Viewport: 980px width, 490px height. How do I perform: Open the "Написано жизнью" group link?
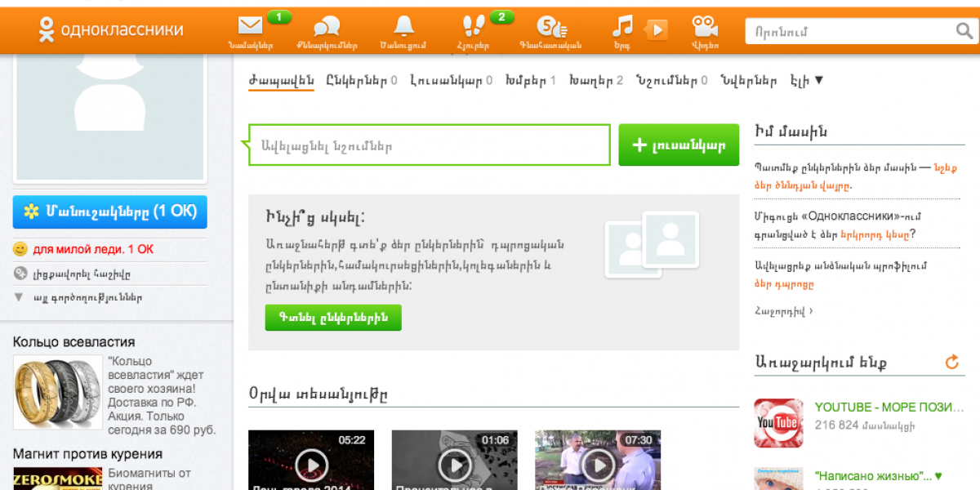(878, 475)
